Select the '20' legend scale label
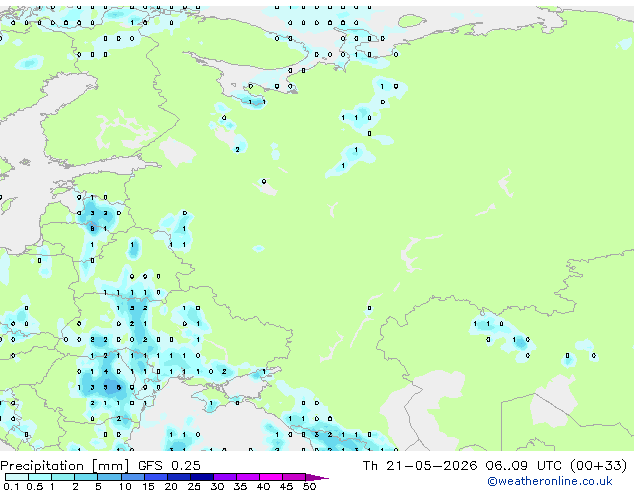634x490 pixels. click(x=171, y=486)
